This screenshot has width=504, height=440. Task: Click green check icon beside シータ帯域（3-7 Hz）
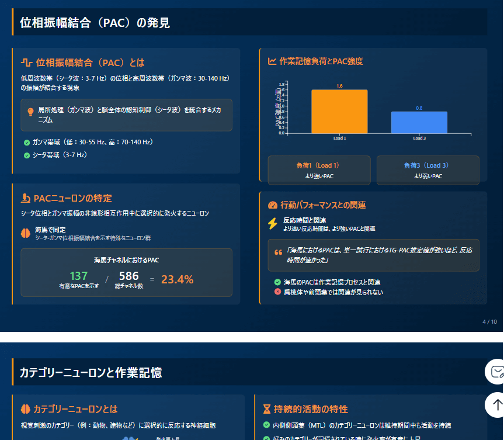tap(27, 155)
